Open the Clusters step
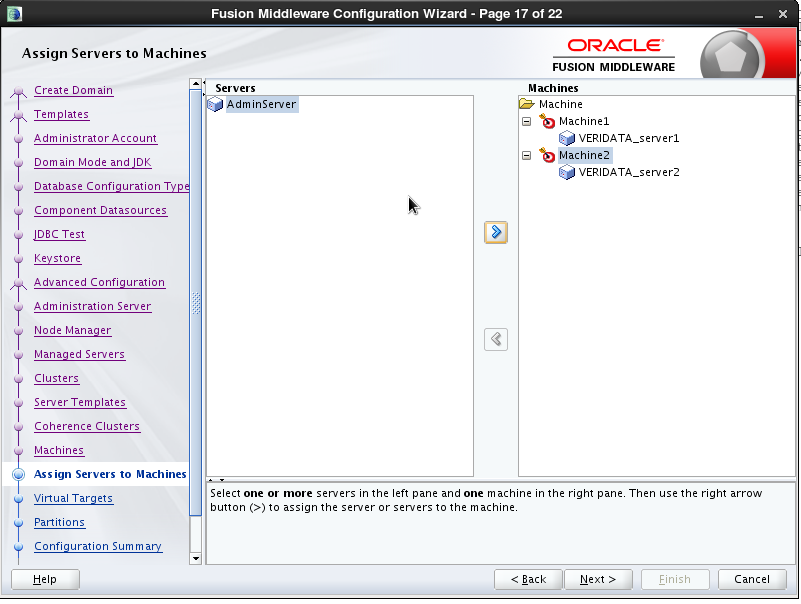 pos(56,379)
